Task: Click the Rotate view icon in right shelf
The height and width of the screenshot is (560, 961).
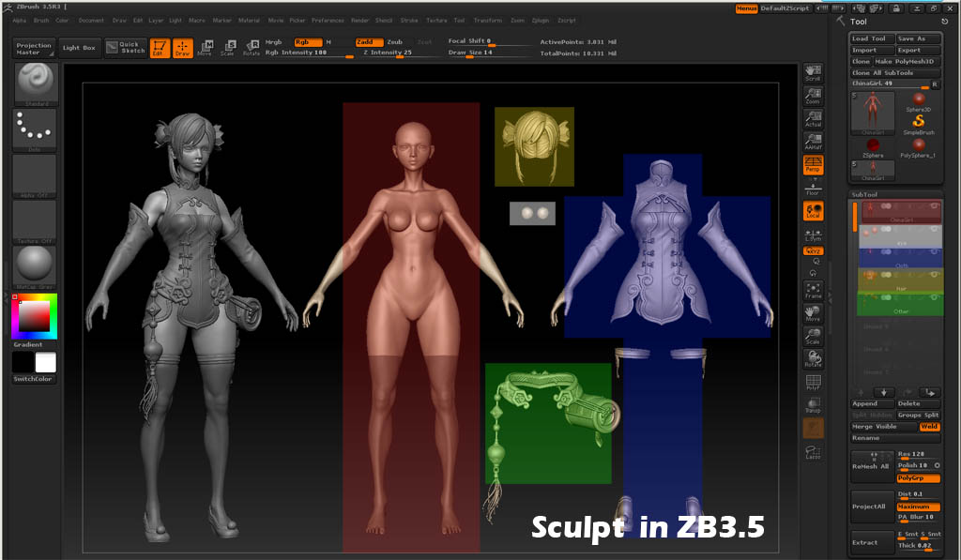Action: click(x=814, y=358)
